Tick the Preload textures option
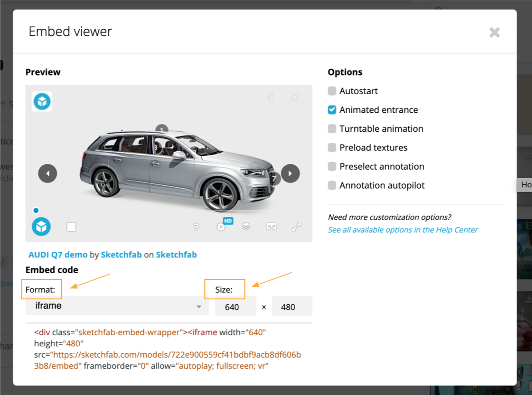This screenshot has width=532, height=395. pyautogui.click(x=332, y=148)
